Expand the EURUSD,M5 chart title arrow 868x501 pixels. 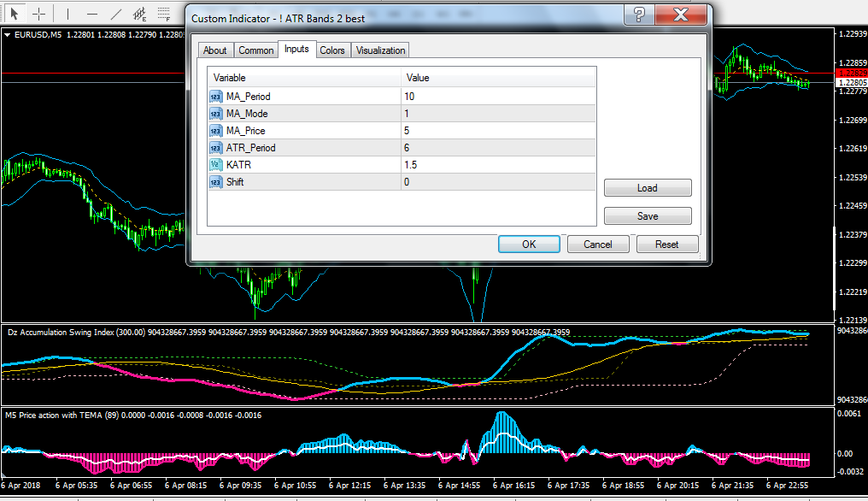point(7,35)
